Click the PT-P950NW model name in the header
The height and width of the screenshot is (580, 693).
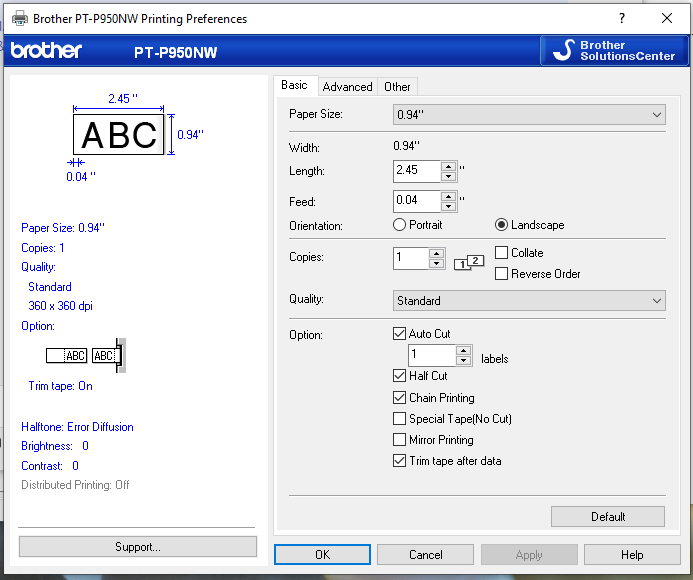[175, 53]
